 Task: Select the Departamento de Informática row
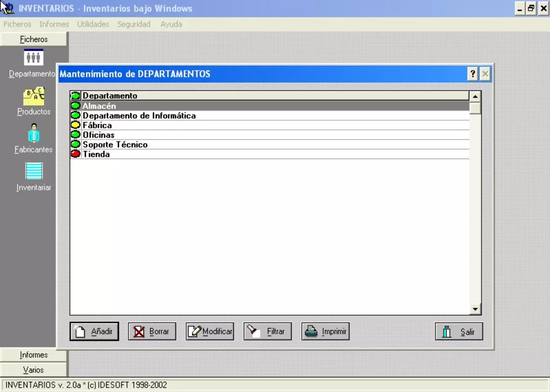point(270,116)
